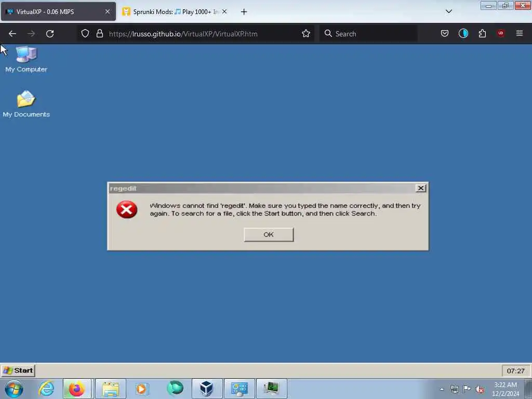The width and height of the screenshot is (532, 399).
Task: Open the Firefox application menu
Action: coord(519,33)
